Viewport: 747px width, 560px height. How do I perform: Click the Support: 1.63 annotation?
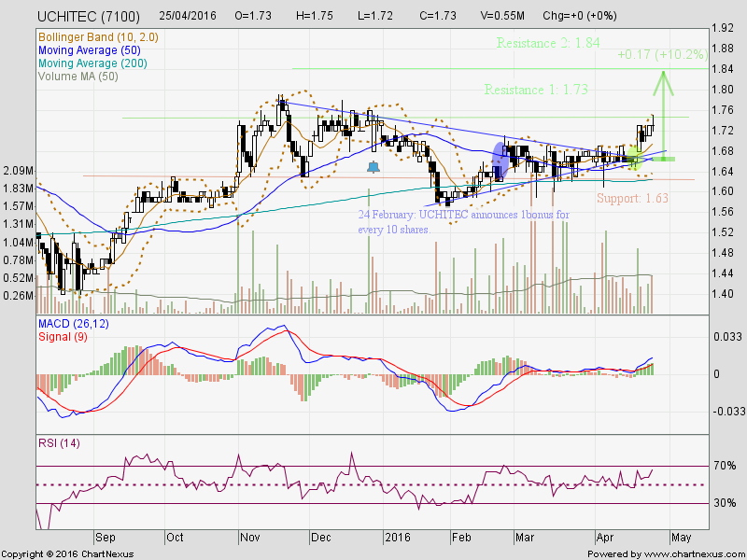click(x=632, y=198)
